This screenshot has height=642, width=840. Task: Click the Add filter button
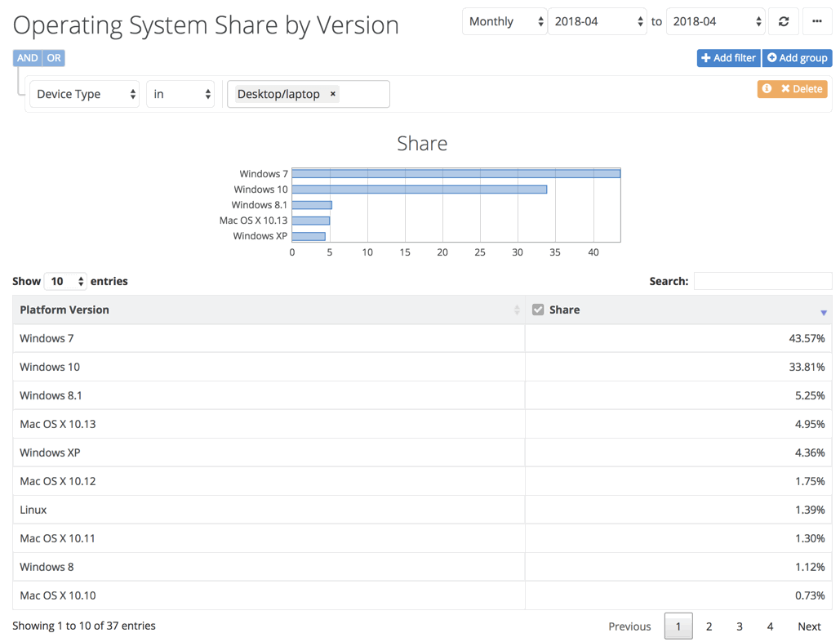click(727, 58)
